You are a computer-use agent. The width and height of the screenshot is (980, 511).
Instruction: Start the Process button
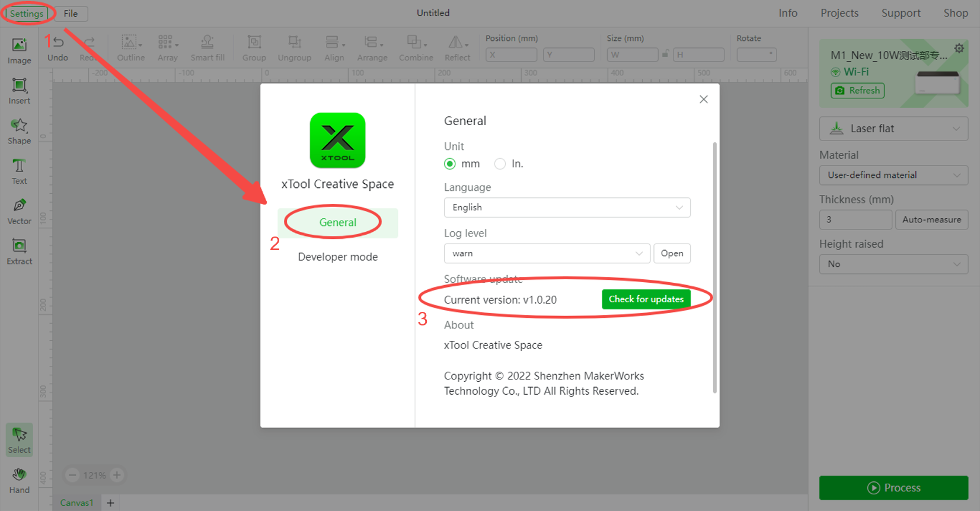click(x=893, y=488)
